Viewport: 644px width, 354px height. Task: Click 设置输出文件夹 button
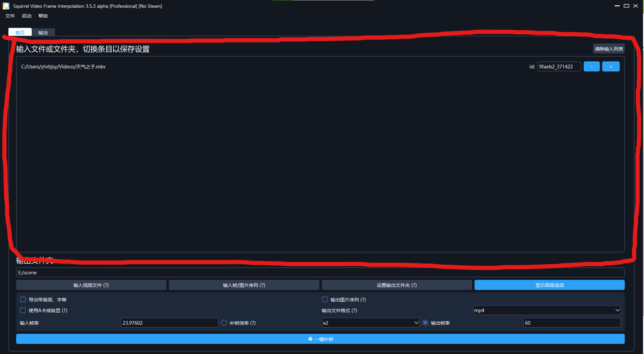click(397, 285)
